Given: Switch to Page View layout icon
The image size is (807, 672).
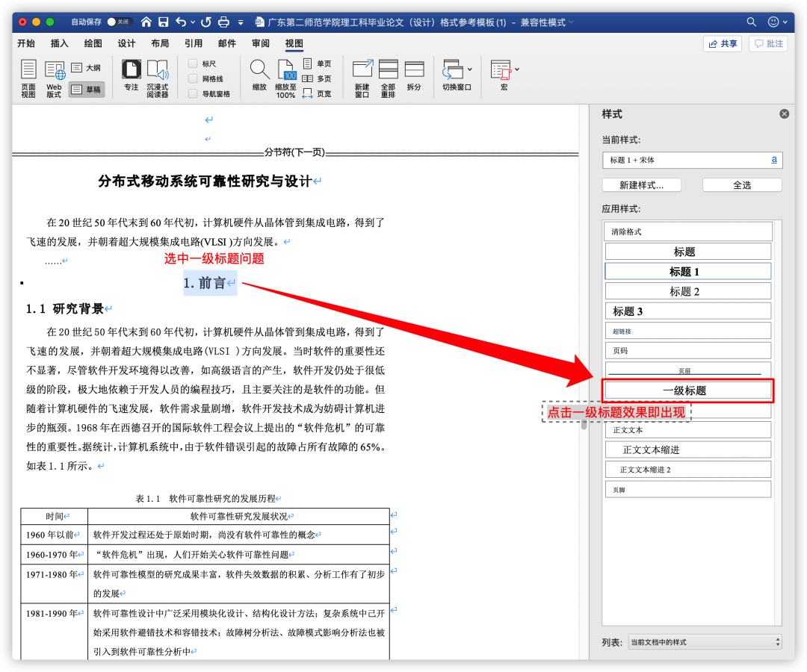Looking at the screenshot, I should coord(28,71).
